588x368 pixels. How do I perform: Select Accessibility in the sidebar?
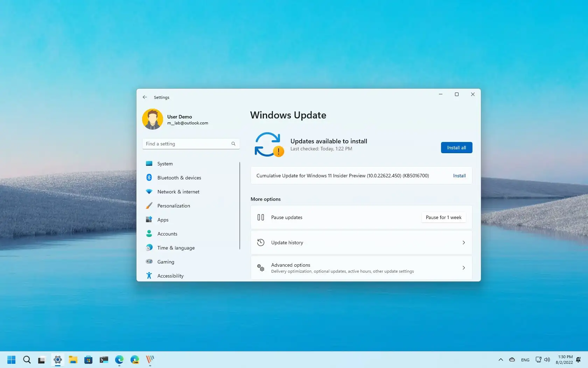pyautogui.click(x=191, y=276)
